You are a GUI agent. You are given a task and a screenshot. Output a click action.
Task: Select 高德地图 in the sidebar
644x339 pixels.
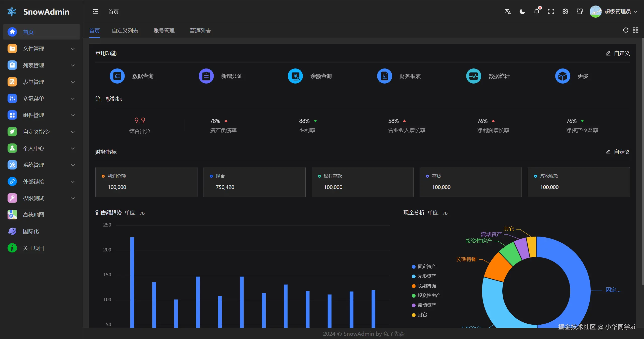point(33,215)
